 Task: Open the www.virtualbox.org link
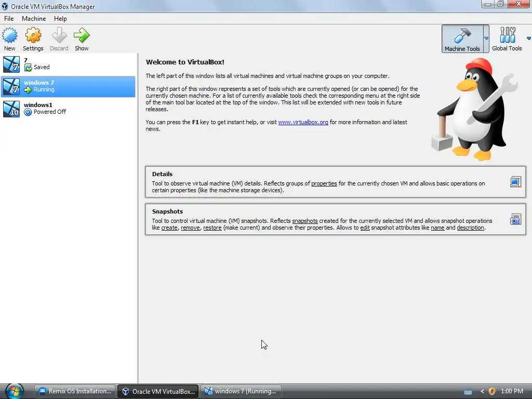pyautogui.click(x=303, y=122)
